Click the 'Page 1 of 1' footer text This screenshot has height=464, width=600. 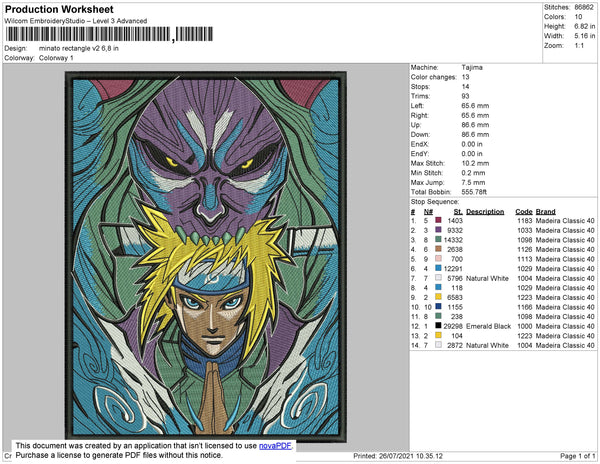click(578, 456)
